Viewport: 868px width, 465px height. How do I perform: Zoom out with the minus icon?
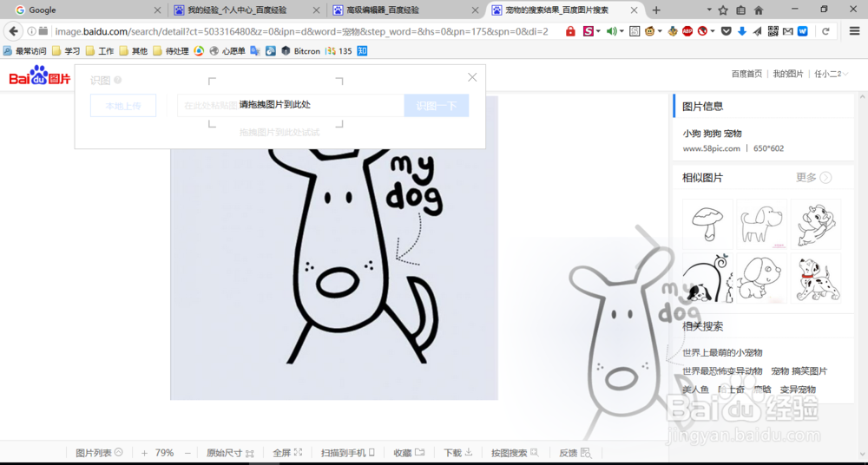187,453
